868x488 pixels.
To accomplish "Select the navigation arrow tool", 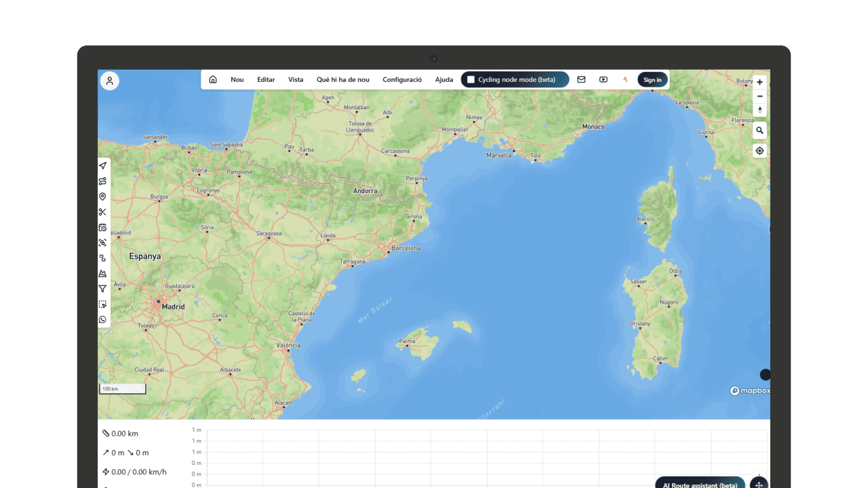I will [102, 166].
